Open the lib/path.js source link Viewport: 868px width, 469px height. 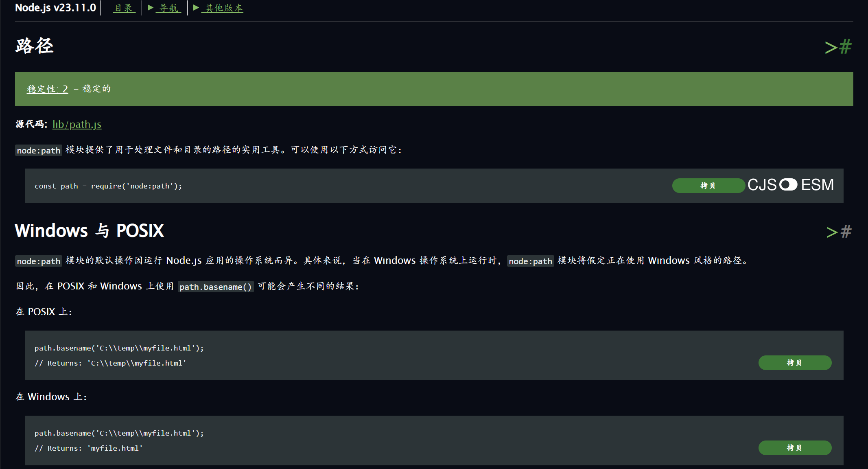(x=77, y=125)
